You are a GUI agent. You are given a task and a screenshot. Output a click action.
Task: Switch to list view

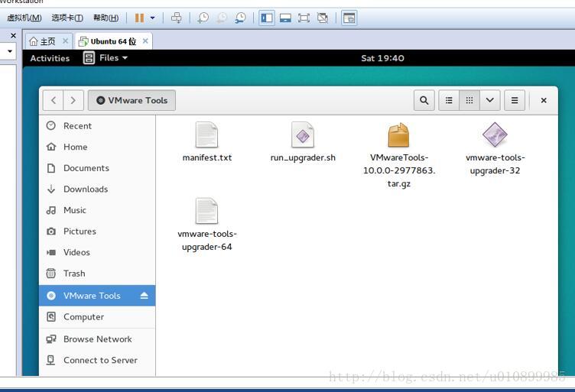point(449,100)
